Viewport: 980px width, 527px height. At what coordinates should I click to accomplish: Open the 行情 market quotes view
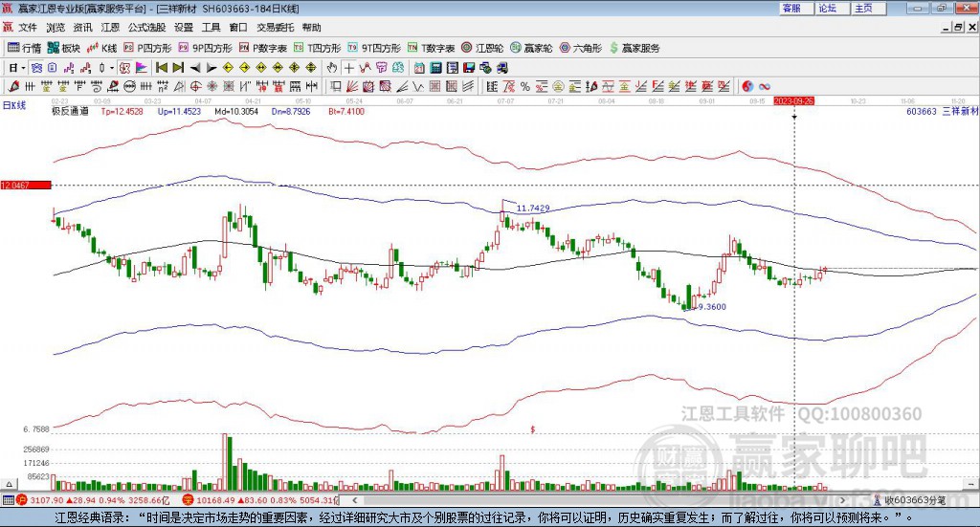pos(24,48)
